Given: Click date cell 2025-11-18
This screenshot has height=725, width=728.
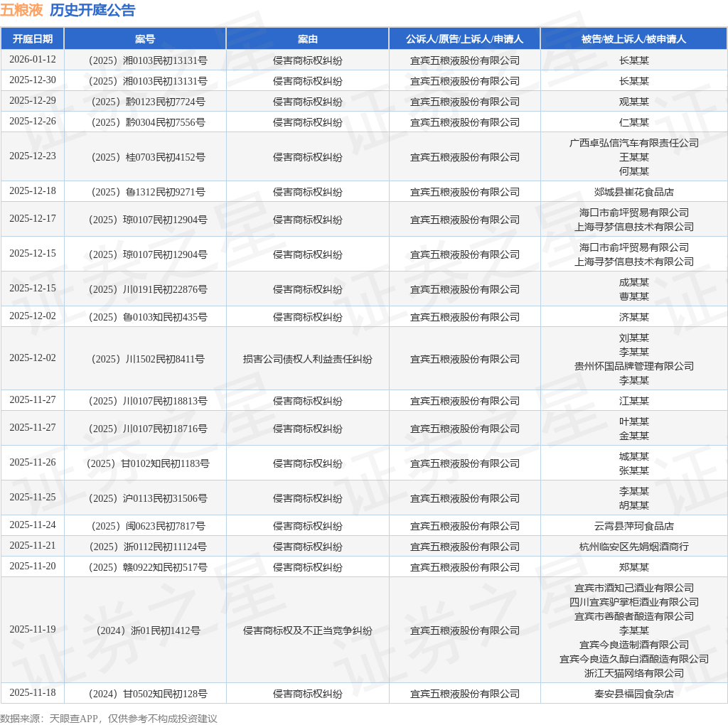Looking at the screenshot, I should pyautogui.click(x=33, y=692).
